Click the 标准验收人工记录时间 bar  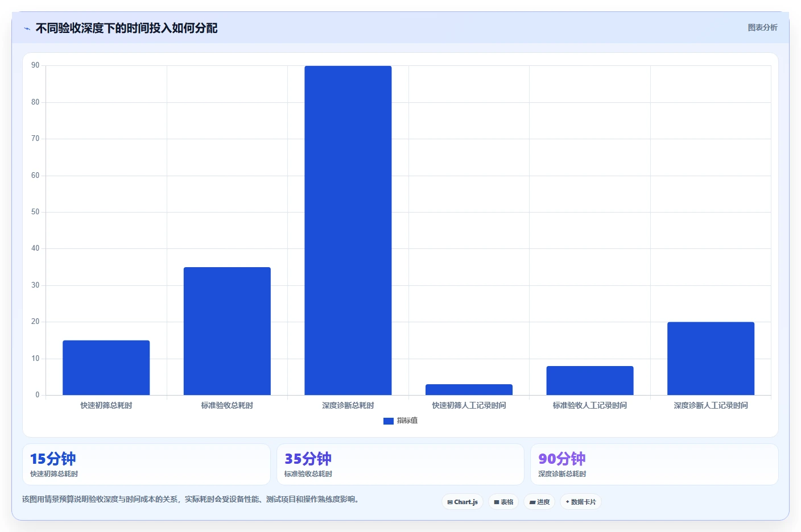pyautogui.click(x=590, y=381)
